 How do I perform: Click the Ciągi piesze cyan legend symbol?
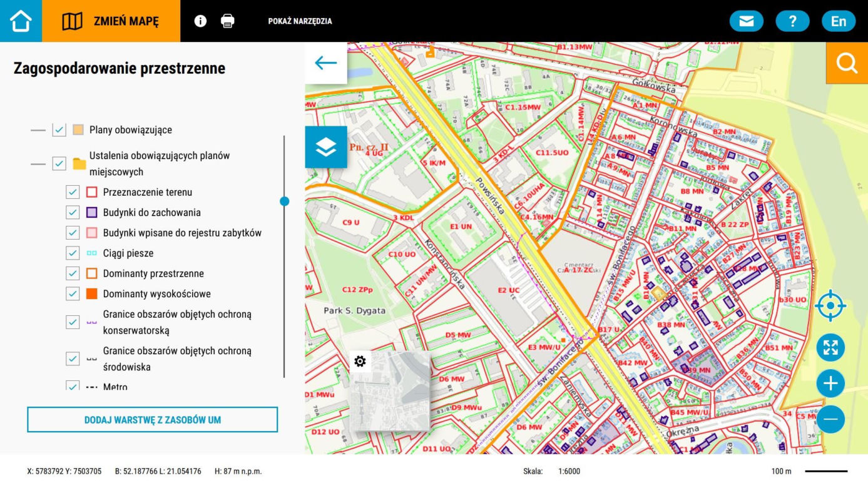click(x=91, y=253)
